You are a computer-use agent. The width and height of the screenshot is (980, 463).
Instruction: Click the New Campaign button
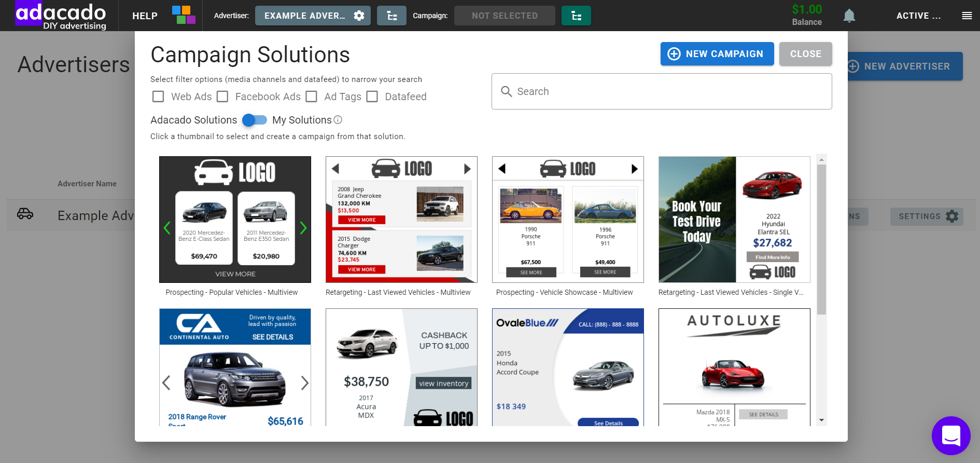[717, 54]
